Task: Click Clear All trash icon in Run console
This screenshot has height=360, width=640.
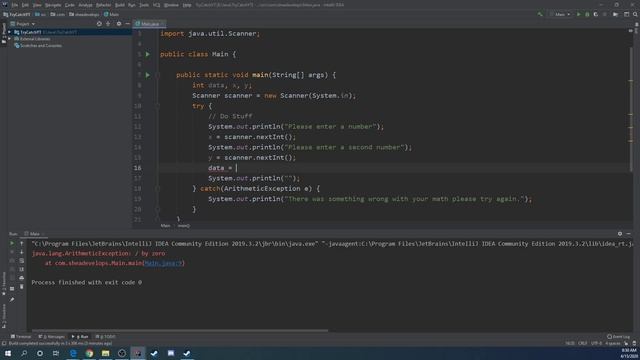Action: pyautogui.click(x=22, y=287)
